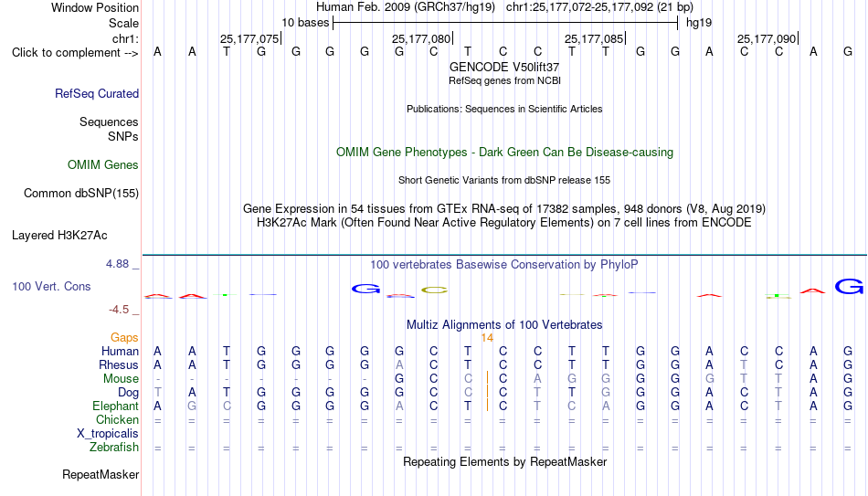Select the Rhesus species row label
868x496 pixels.
point(119,365)
